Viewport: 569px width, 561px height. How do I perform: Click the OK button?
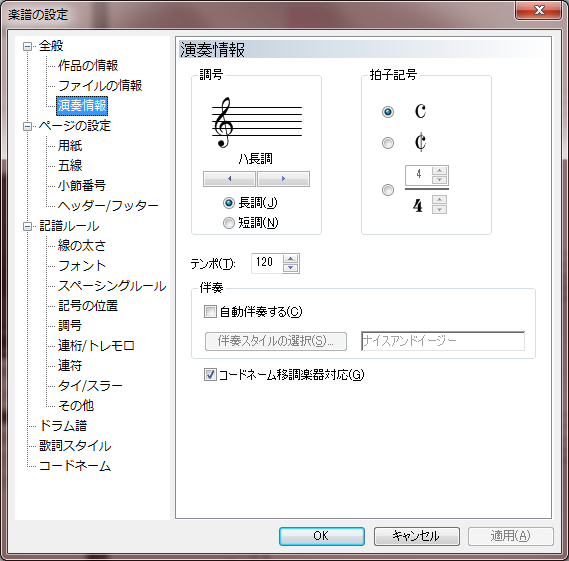[322, 536]
